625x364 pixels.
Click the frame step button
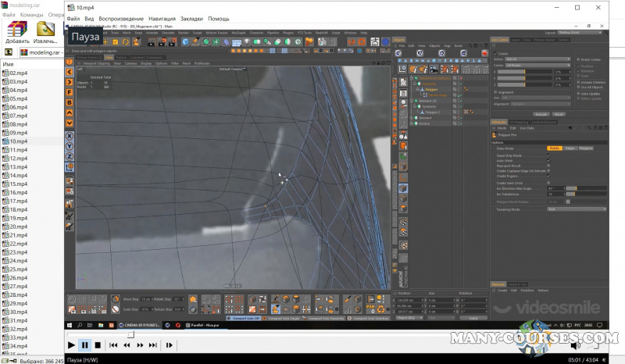[x=170, y=344]
